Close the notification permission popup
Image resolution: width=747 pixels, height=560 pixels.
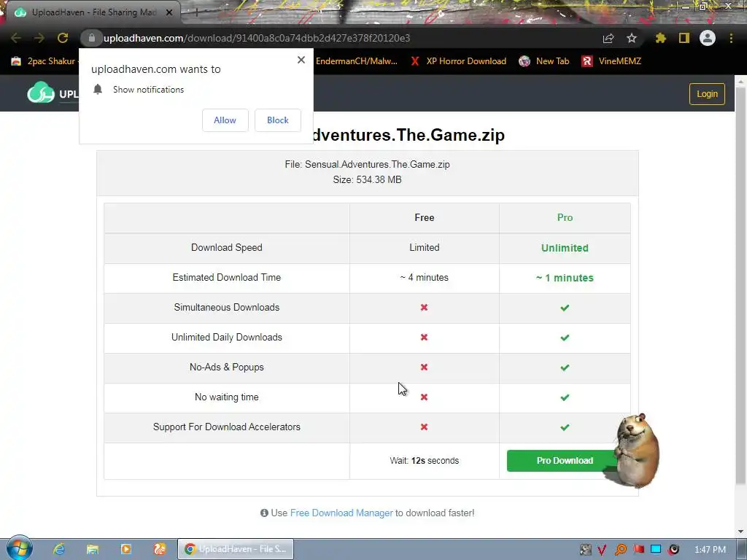pos(301,60)
